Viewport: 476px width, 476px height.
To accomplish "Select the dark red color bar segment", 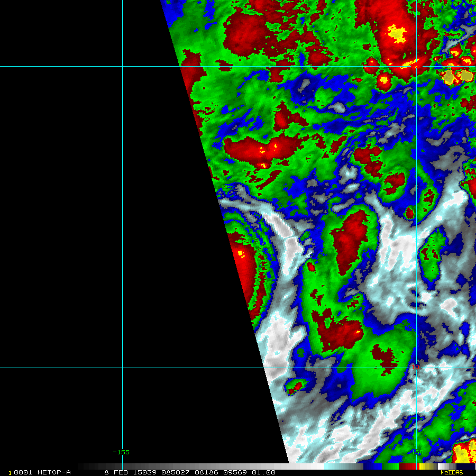I will 407,466.
